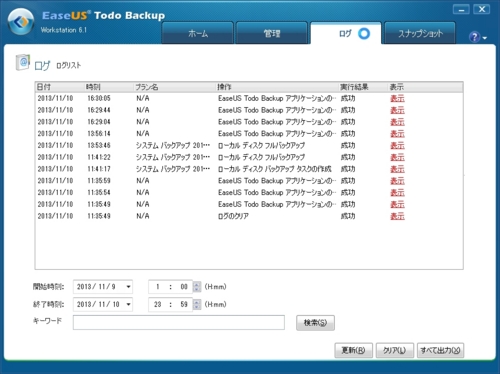Select the ローカル ディスク バックアップ タスクの作成 row

(x=249, y=169)
